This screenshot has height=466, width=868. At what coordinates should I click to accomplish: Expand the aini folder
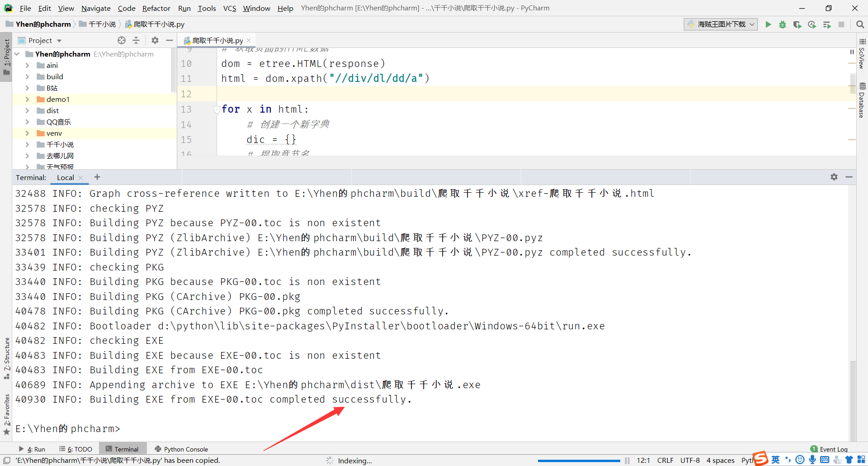[x=27, y=65]
